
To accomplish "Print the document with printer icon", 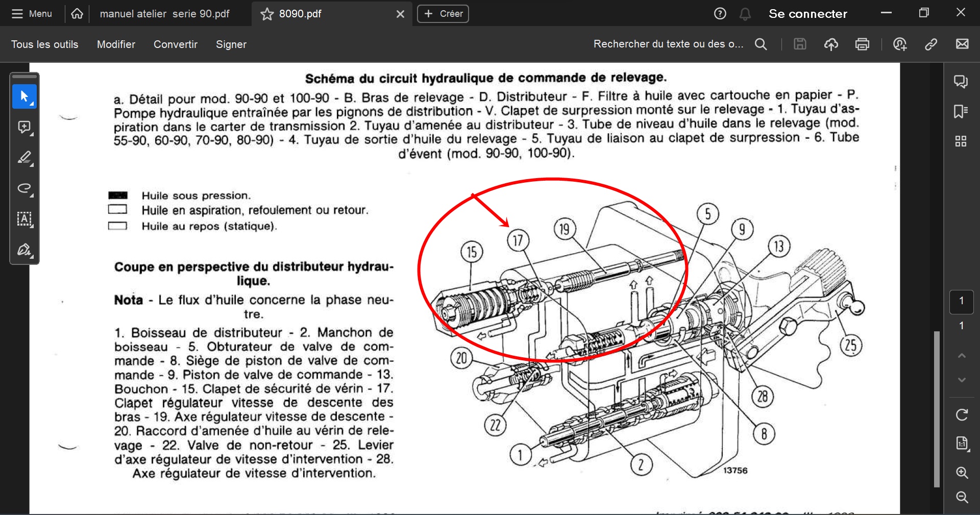I will 862,44.
